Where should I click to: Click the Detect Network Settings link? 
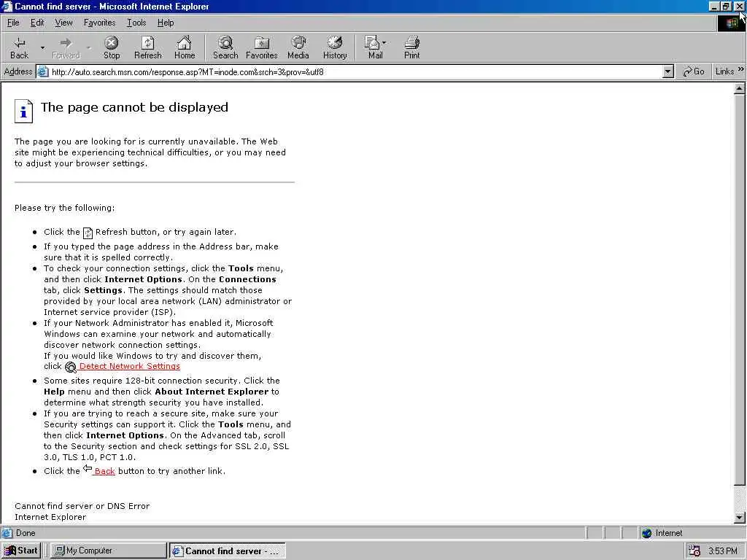130,366
